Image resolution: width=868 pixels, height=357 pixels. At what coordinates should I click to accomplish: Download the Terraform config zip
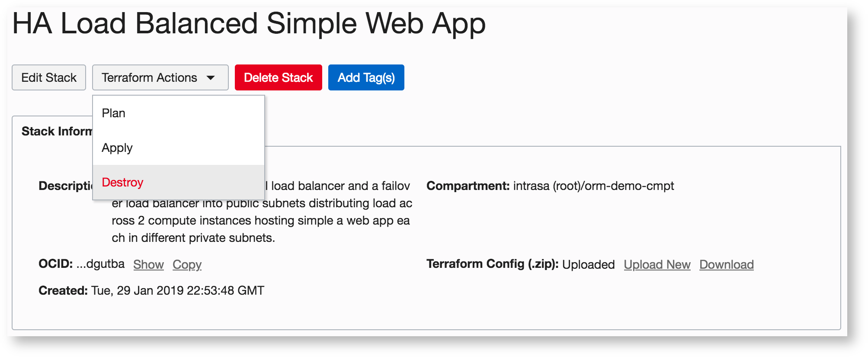pos(726,264)
